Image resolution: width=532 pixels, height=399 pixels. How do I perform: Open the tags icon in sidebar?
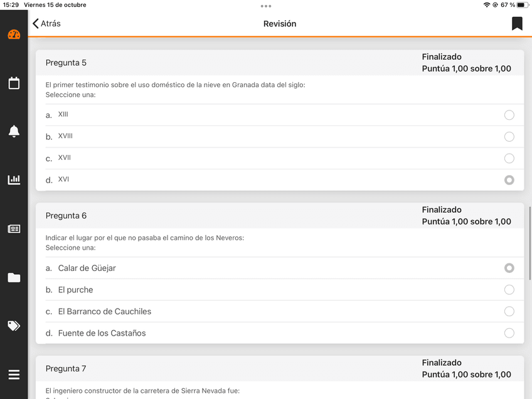pyautogui.click(x=14, y=326)
